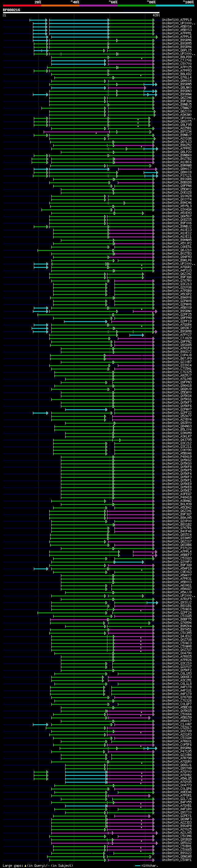Open hit UniRef100_A7PPM1
197x868 pixels.
[177, 33]
